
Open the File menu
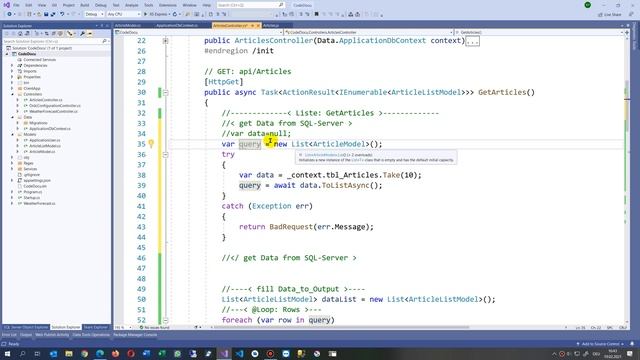(16, 5)
